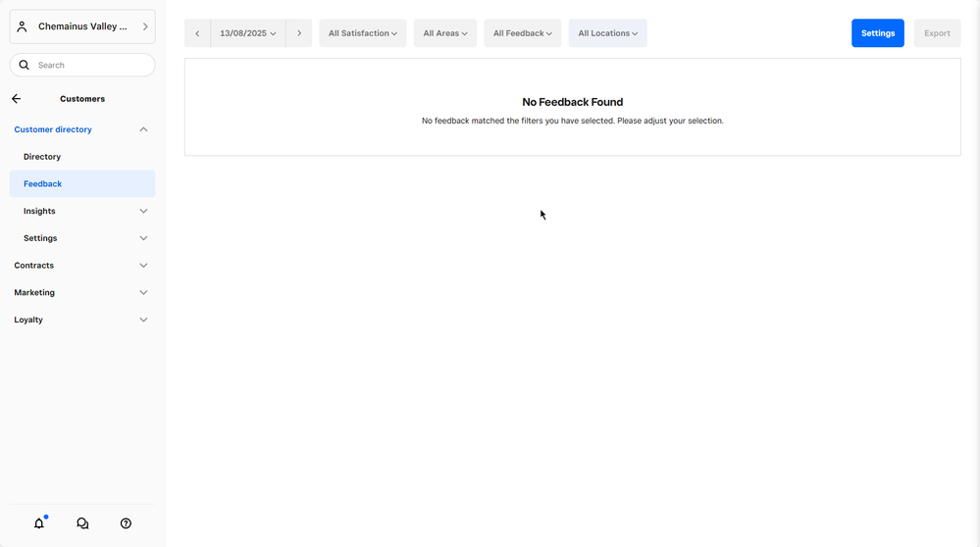Click the account person icon
The width and height of the screenshot is (980, 547).
click(23, 26)
